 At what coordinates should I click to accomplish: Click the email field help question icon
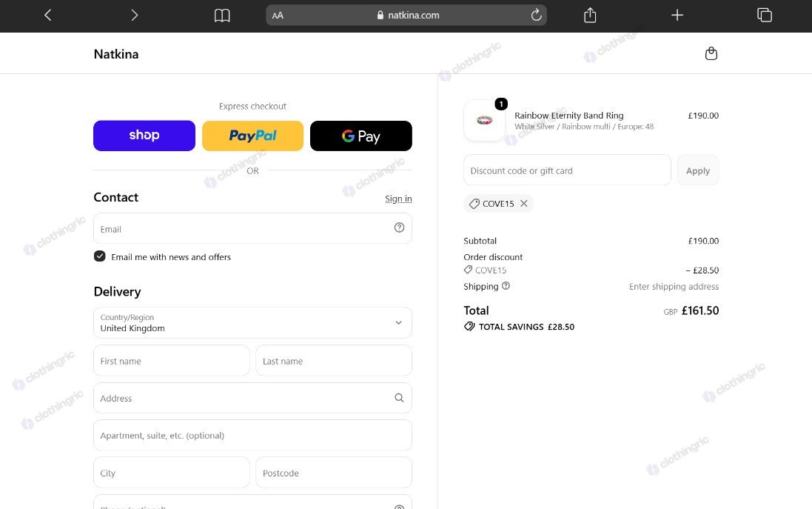[399, 227]
